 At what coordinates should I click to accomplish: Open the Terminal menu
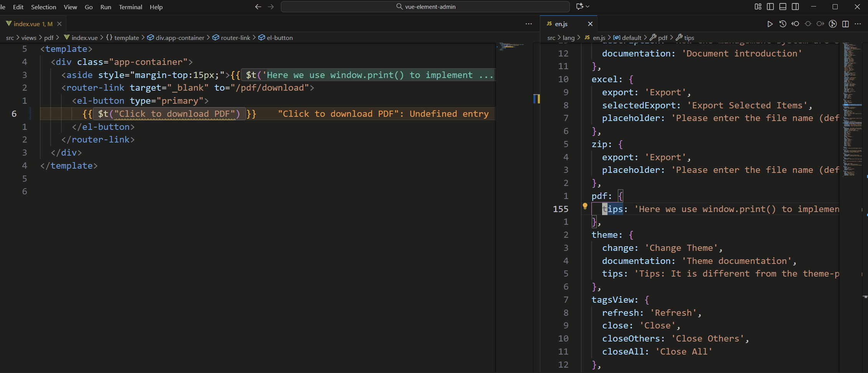point(130,7)
